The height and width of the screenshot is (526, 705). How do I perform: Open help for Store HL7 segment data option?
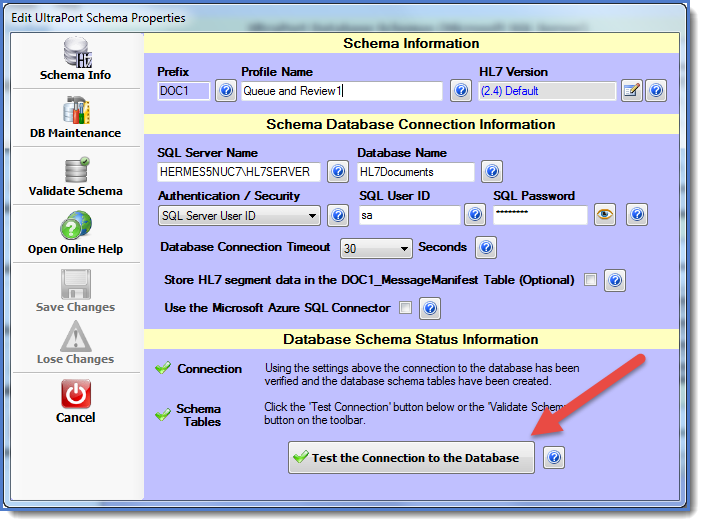click(615, 281)
